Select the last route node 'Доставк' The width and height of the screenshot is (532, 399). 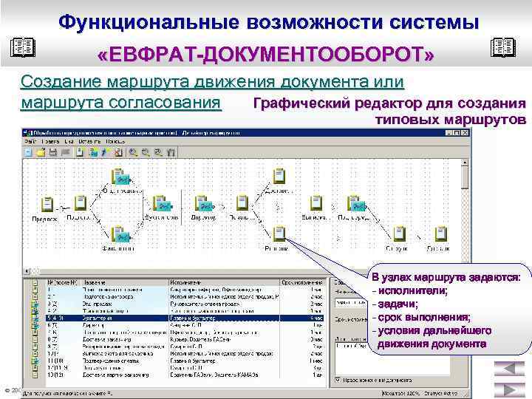(x=440, y=234)
